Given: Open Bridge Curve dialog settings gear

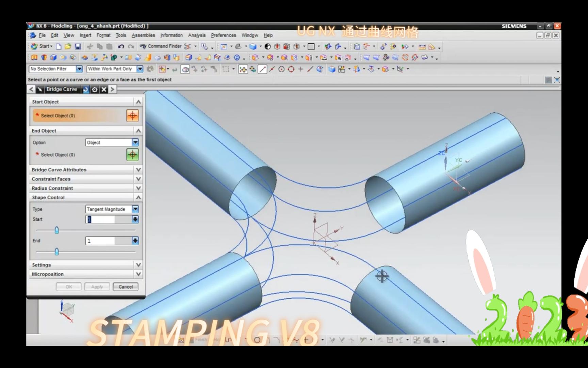Looking at the screenshot, I should pos(95,89).
